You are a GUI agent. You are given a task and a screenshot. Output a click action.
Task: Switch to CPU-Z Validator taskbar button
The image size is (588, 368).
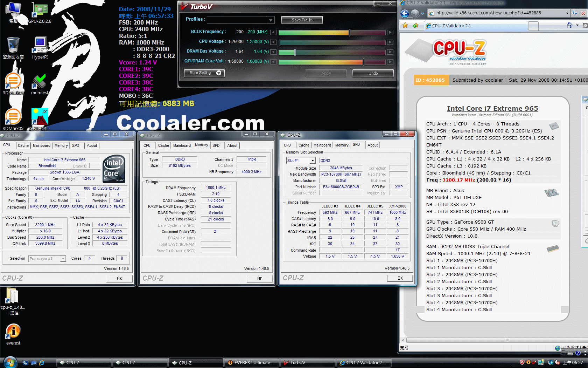364,363
